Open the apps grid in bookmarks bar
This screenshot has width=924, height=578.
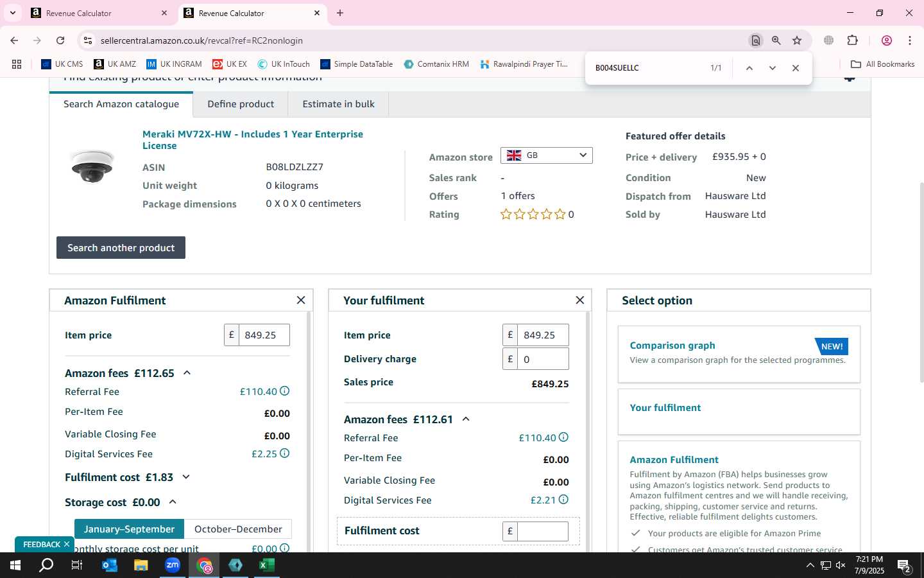pyautogui.click(x=17, y=64)
